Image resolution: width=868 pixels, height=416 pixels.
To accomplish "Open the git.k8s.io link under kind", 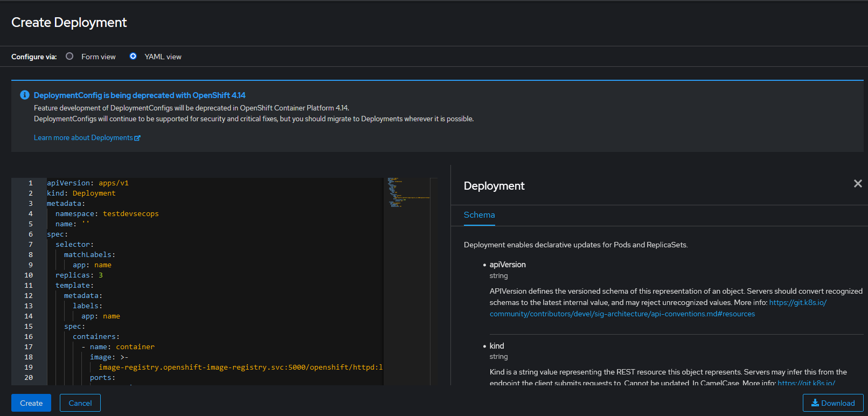I will [x=806, y=383].
